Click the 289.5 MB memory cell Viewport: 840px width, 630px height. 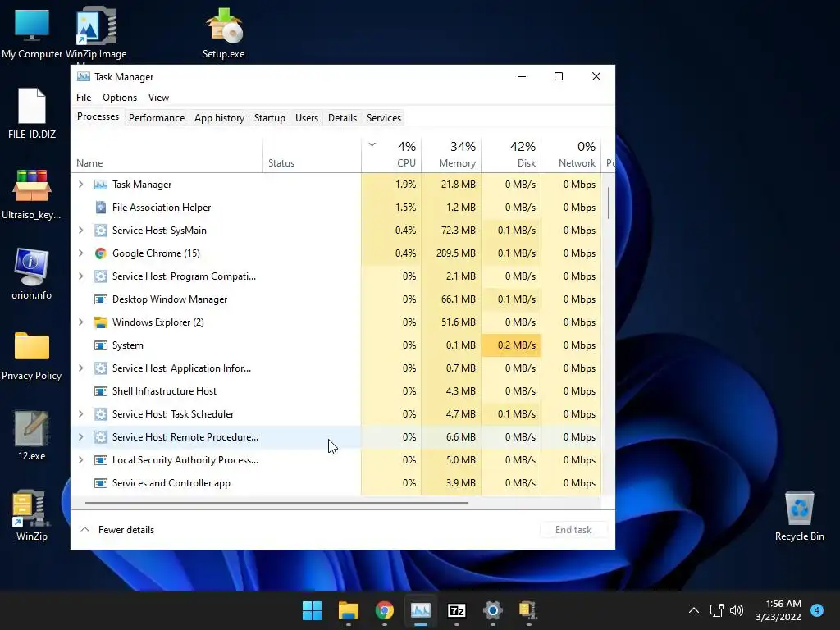[452, 253]
